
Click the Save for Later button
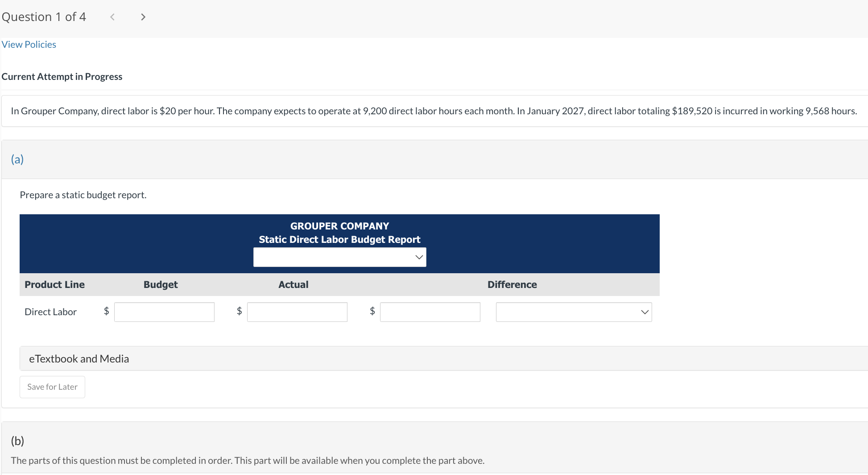tap(52, 387)
